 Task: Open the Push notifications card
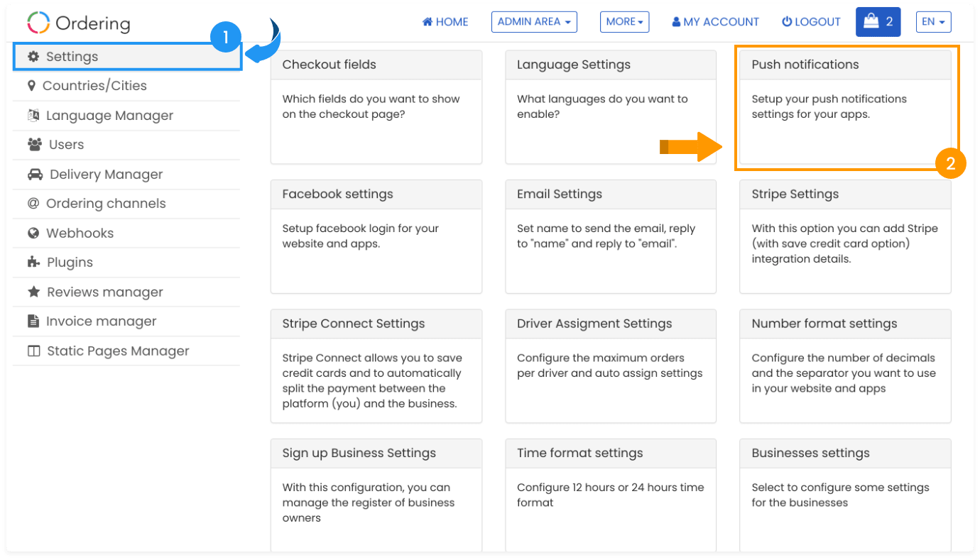(845, 107)
